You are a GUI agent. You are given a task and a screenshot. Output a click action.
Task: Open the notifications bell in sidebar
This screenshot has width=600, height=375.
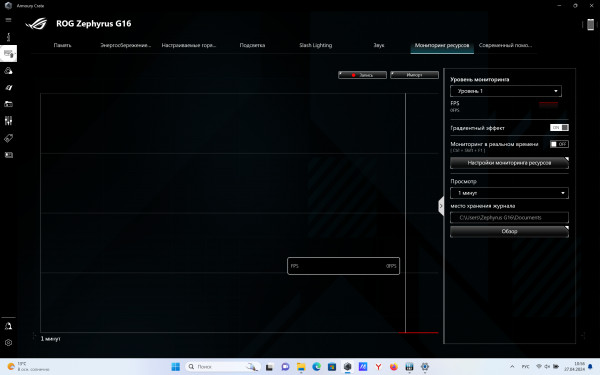click(8, 326)
